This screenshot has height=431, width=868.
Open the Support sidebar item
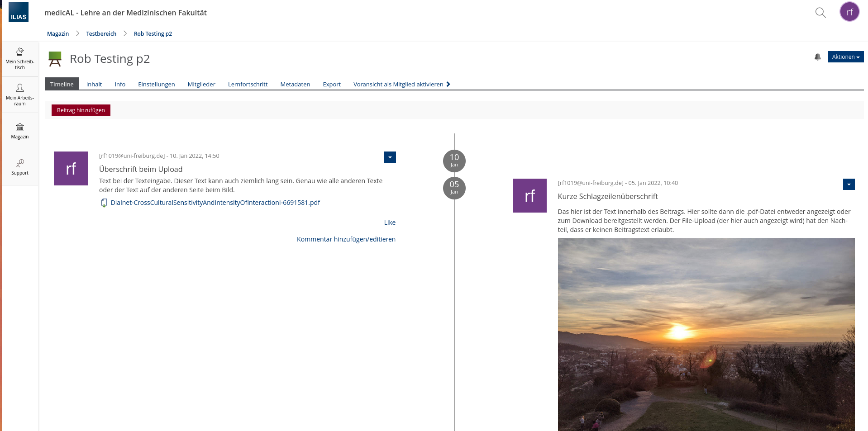tap(20, 167)
